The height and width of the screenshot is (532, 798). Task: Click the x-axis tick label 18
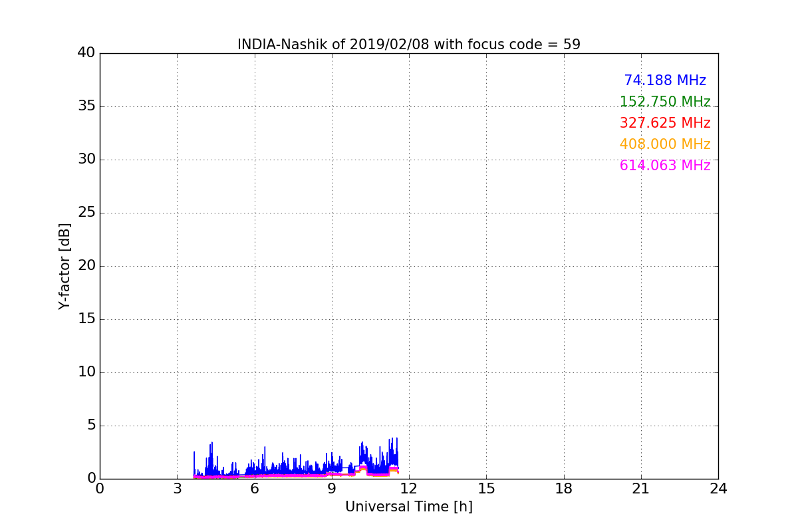564,488
